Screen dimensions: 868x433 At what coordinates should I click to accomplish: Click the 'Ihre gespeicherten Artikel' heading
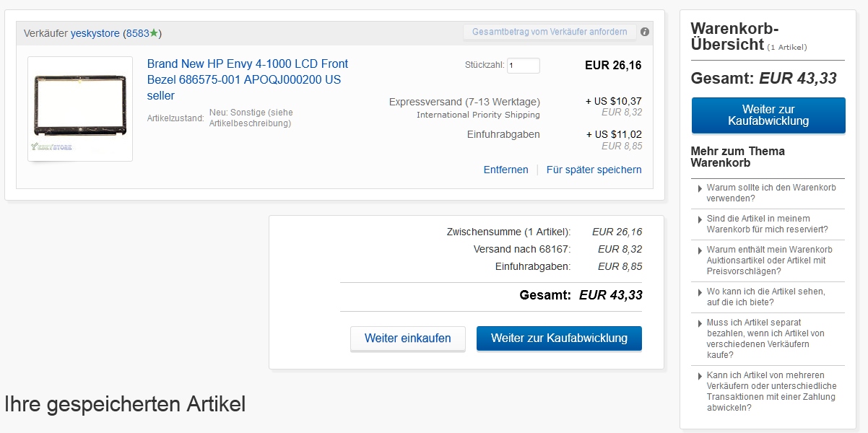[x=123, y=403]
